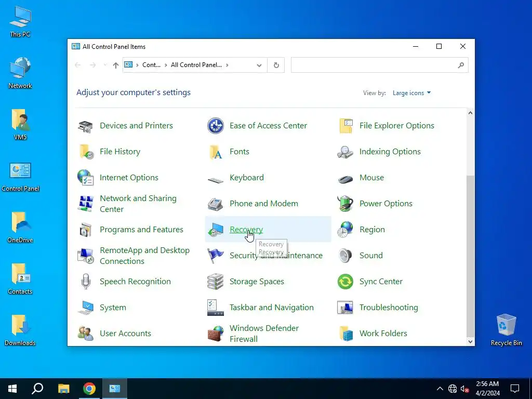Click the Forward navigation arrow
Screen dimensions: 532x399
click(x=92, y=65)
